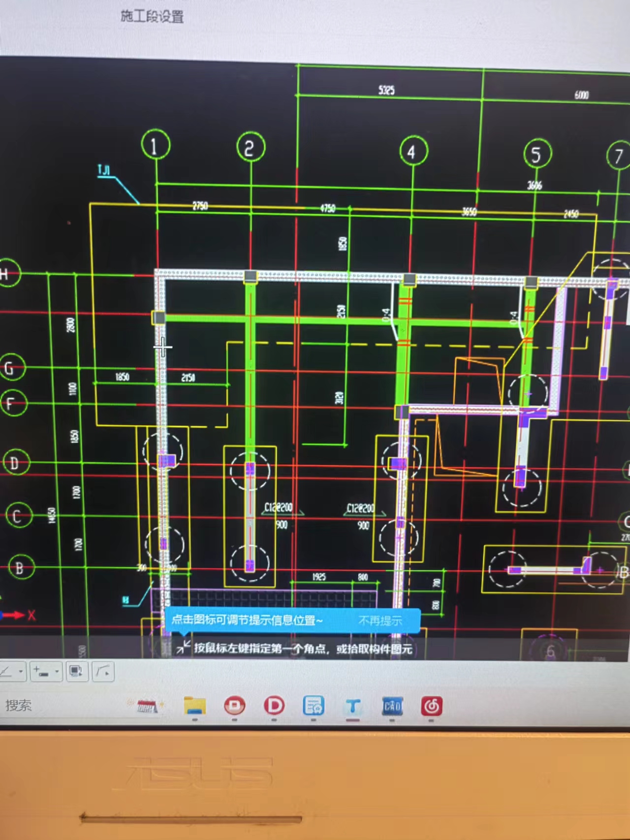Click axis bubble number 7
The height and width of the screenshot is (840, 630).
coord(619,156)
